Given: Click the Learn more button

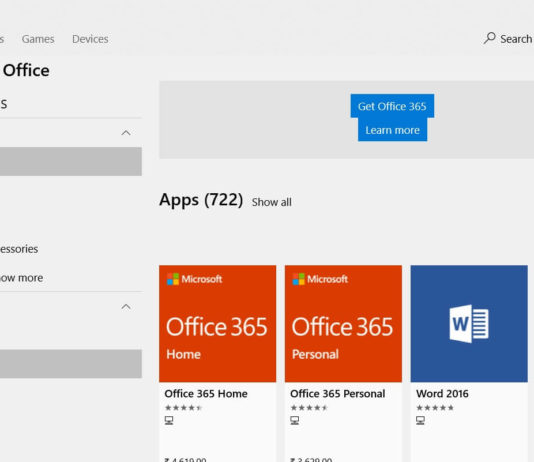Looking at the screenshot, I should tap(392, 130).
